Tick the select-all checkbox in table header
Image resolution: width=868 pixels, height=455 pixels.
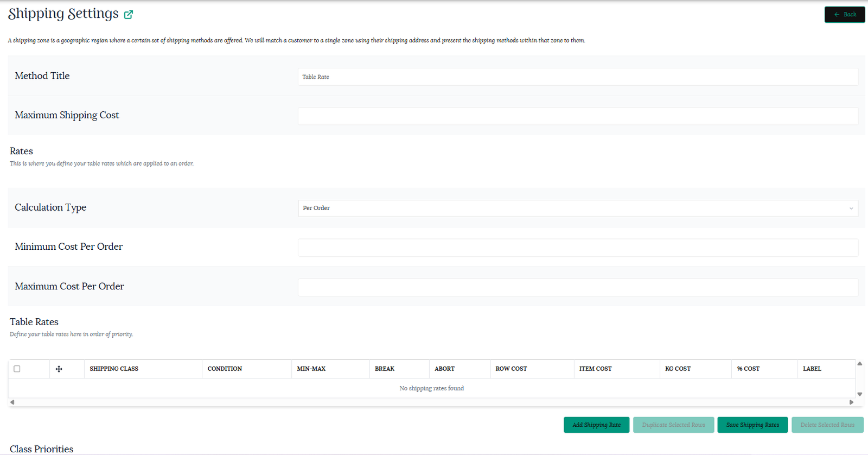coord(17,369)
